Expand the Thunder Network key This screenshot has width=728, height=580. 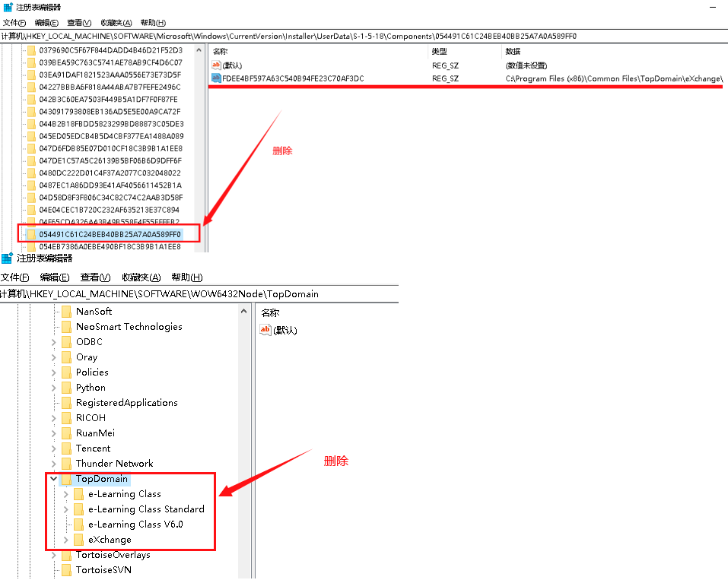click(53, 464)
